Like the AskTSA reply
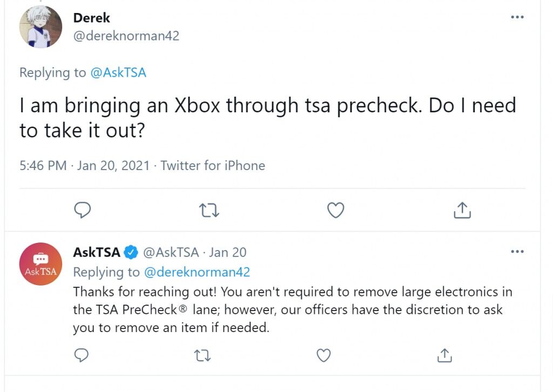Viewport: 553px width, 392px height. (x=324, y=355)
